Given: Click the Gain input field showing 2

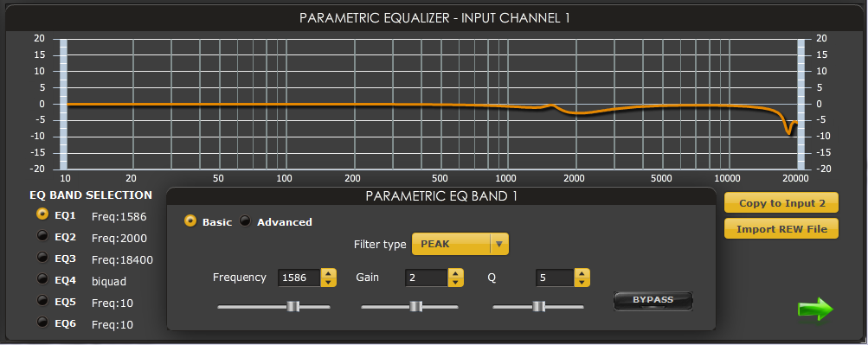Looking at the screenshot, I should [x=427, y=278].
